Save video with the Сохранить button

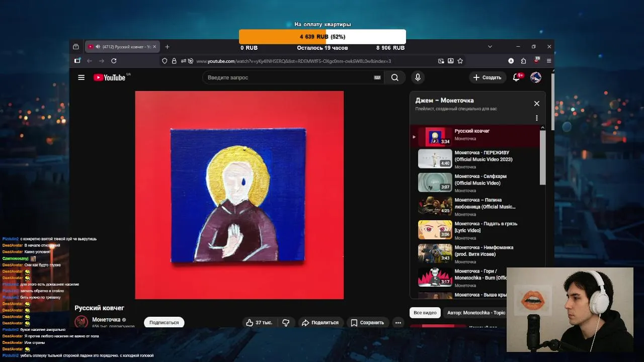pyautogui.click(x=367, y=323)
